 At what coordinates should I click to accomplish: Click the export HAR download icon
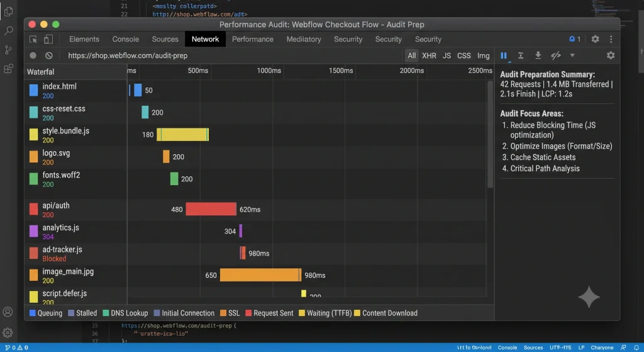[538, 55]
